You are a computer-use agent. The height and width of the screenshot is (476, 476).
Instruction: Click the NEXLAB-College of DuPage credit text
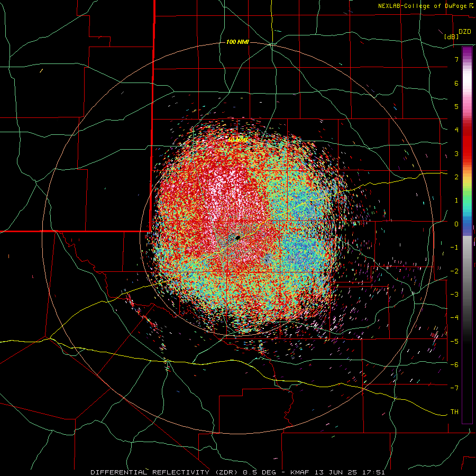pyautogui.click(x=423, y=6)
